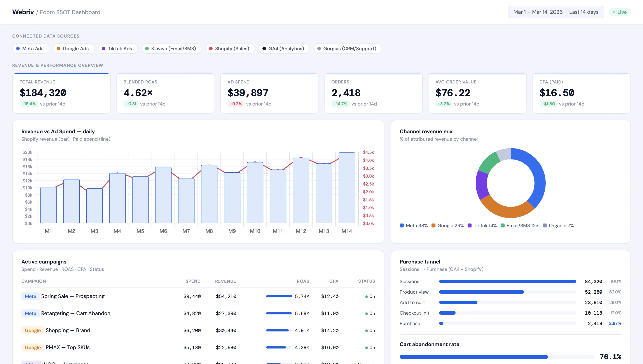Sort campaigns by ROAS column header
643x364 pixels.
point(303,281)
